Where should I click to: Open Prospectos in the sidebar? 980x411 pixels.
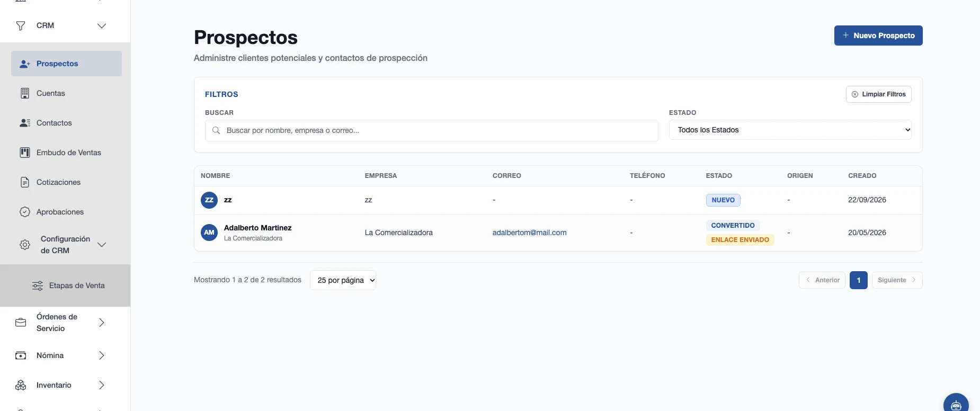[x=66, y=64]
